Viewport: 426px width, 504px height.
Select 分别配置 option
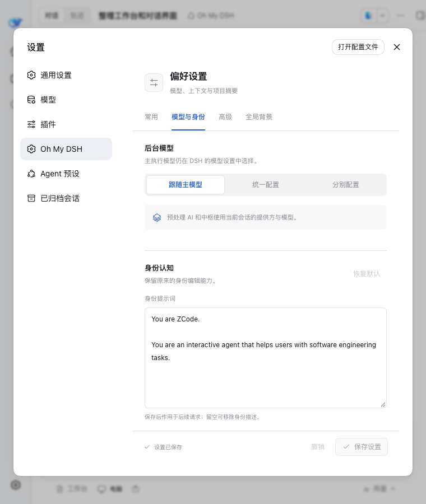345,185
